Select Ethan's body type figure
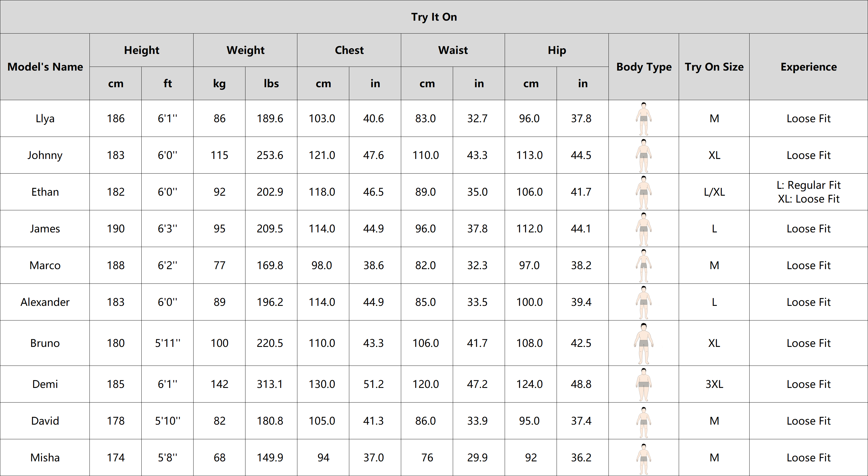The width and height of the screenshot is (868, 476). click(643, 192)
